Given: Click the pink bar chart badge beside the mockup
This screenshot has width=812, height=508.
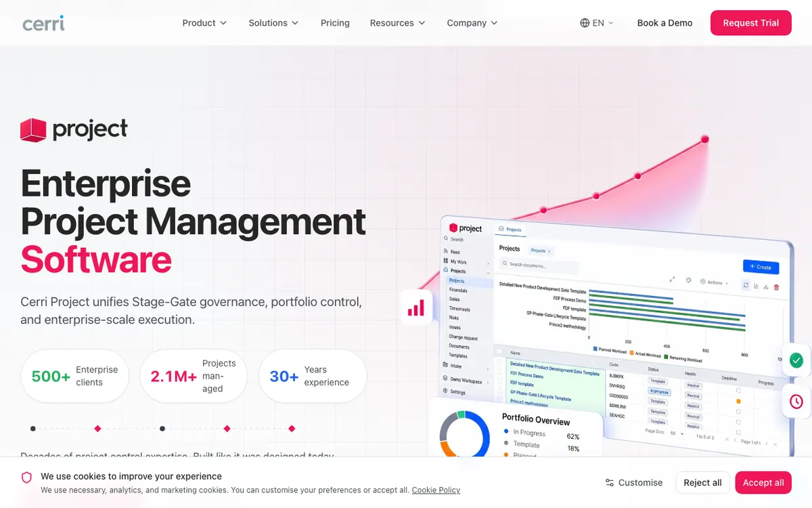Looking at the screenshot, I should point(416,308).
